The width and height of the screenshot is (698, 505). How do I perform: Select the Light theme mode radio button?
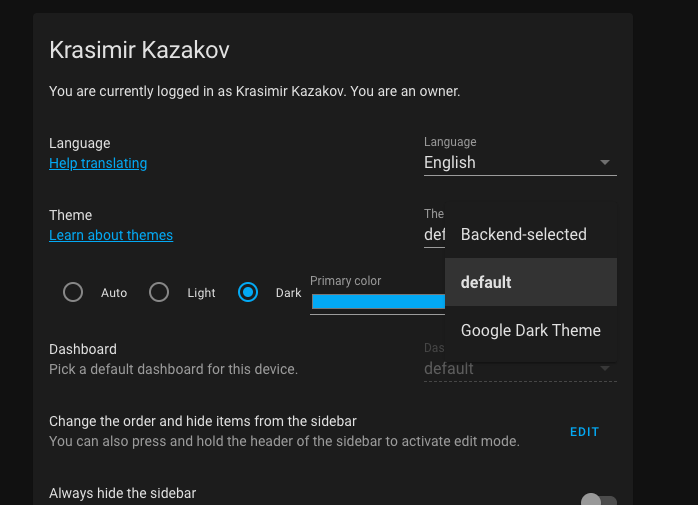159,293
